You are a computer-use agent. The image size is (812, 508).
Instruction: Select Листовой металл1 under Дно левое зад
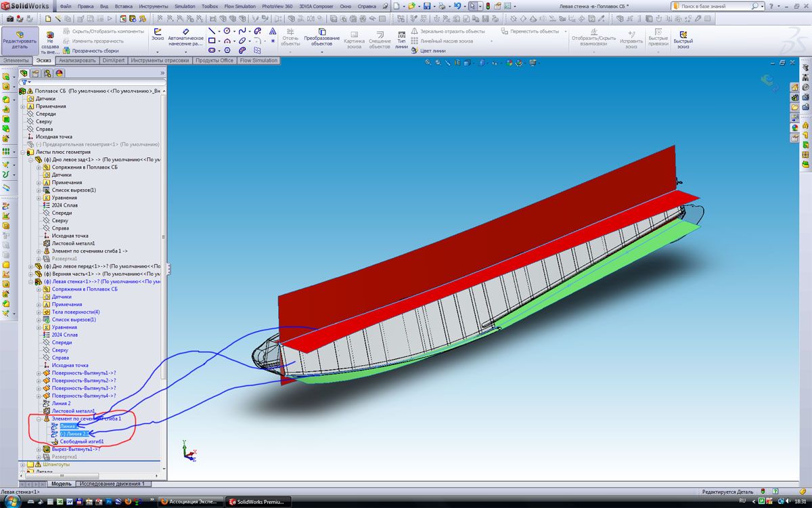[x=69, y=243]
